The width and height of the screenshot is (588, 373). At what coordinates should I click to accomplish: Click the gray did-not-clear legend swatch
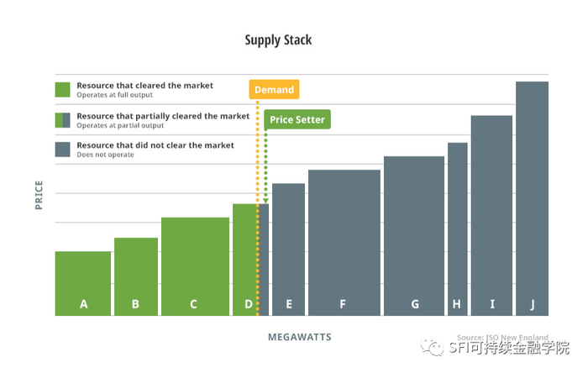(x=62, y=149)
